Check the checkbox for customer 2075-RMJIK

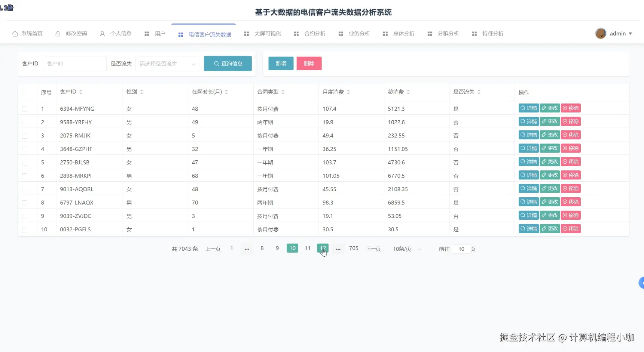click(25, 136)
